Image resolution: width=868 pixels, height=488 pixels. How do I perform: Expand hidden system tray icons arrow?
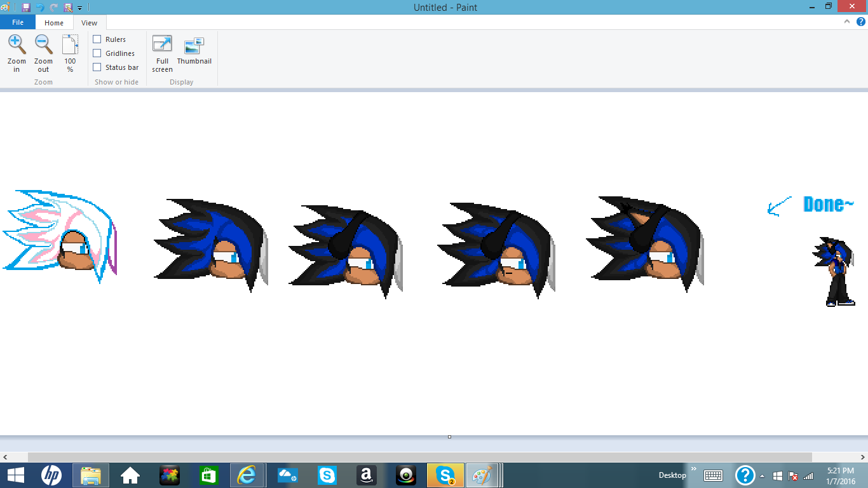[762, 476]
